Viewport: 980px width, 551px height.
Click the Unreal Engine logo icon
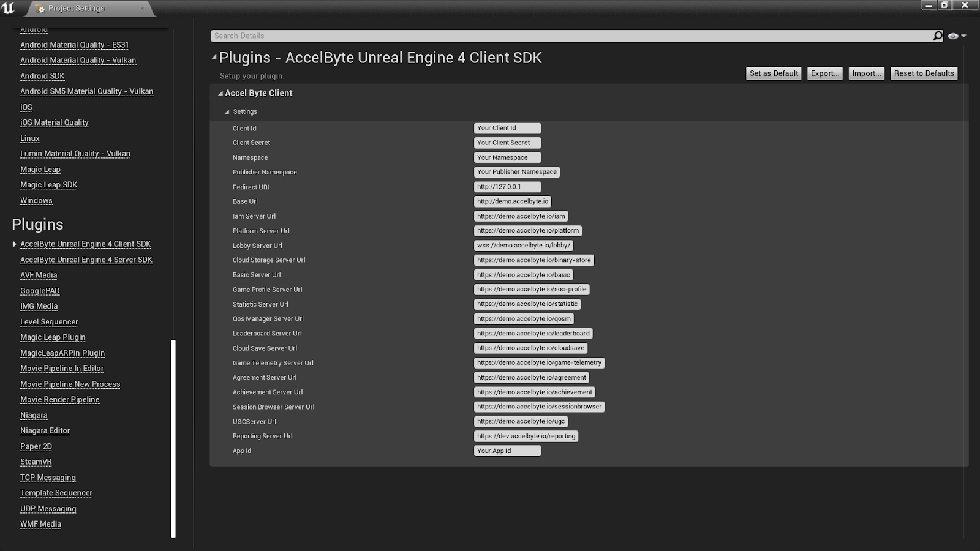(9, 8)
